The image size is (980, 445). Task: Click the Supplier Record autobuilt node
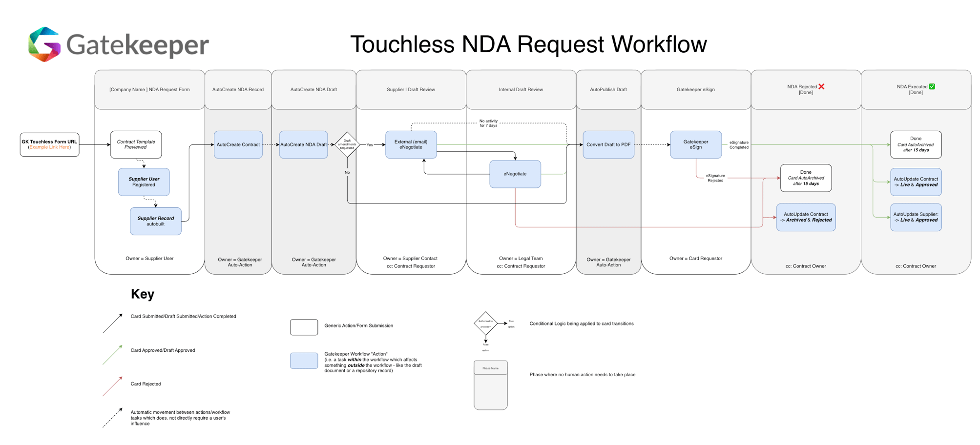click(x=155, y=221)
